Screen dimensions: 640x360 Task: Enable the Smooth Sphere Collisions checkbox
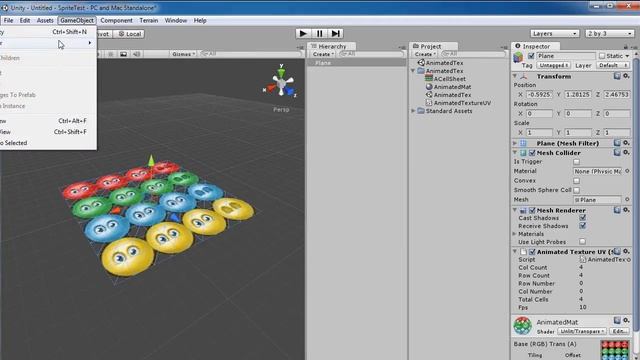coord(576,190)
